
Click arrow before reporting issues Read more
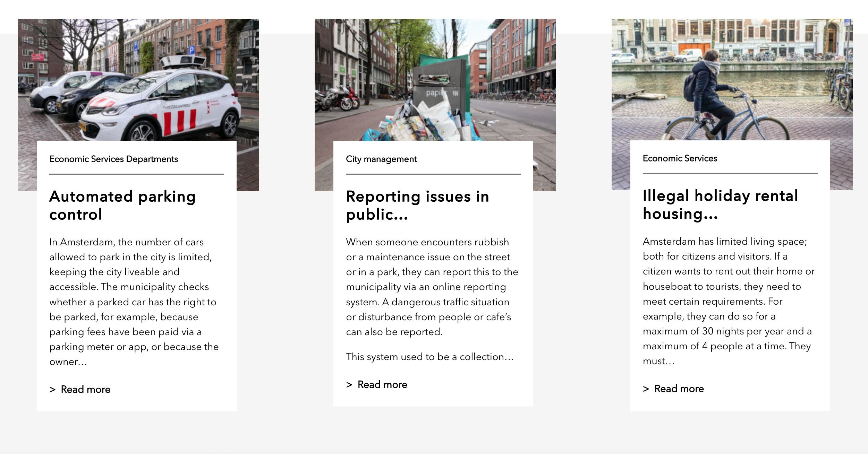349,385
